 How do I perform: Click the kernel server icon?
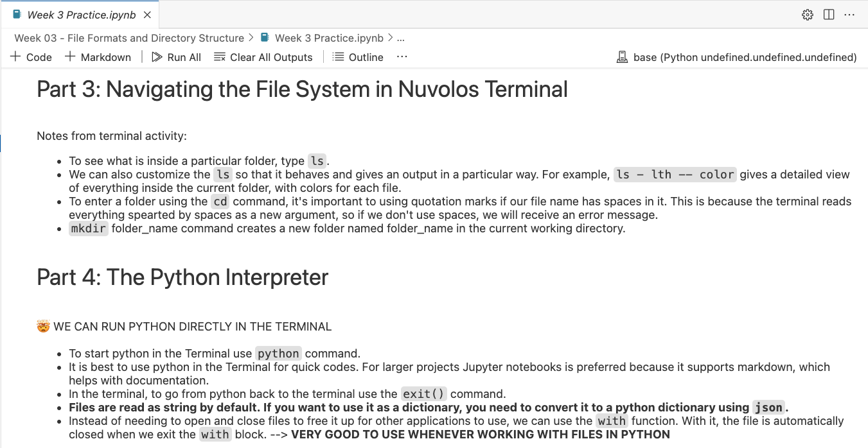point(622,57)
